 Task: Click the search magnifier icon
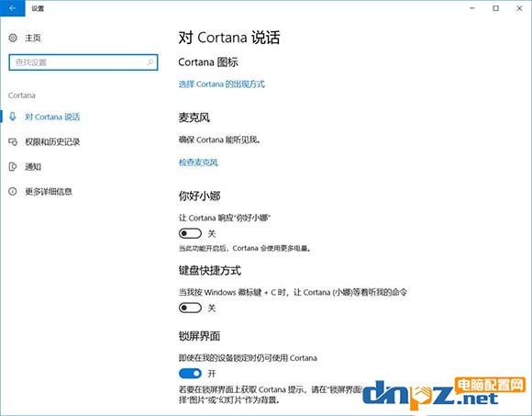tap(150, 62)
